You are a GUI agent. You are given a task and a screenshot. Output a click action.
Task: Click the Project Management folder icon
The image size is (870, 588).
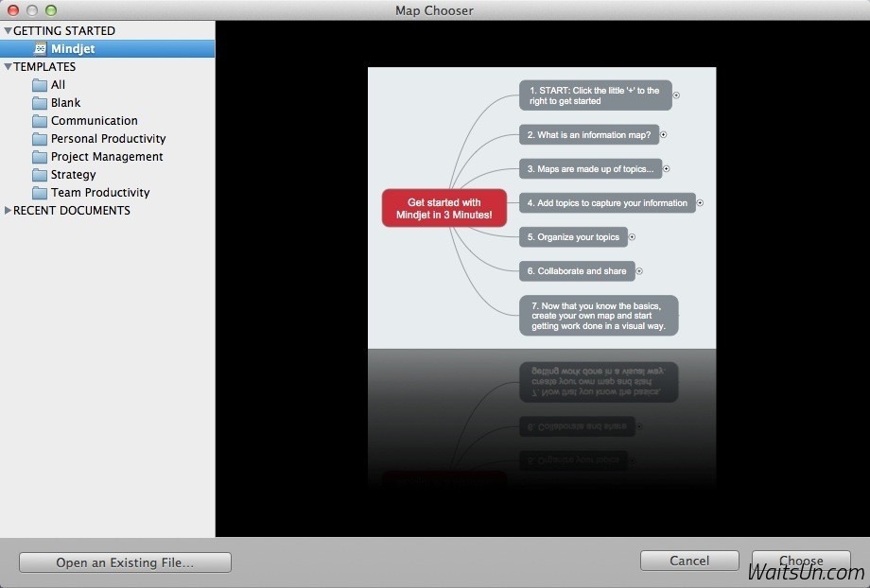[40, 157]
